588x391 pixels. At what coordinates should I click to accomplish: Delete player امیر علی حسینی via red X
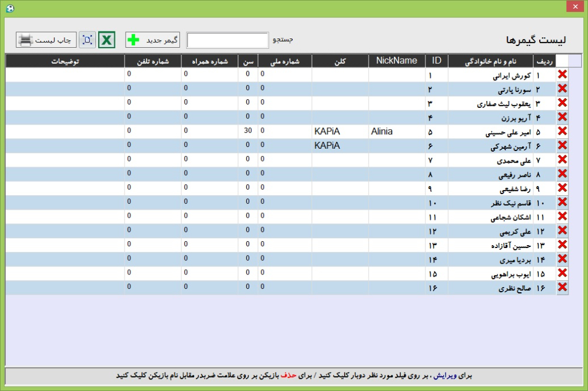coord(562,131)
